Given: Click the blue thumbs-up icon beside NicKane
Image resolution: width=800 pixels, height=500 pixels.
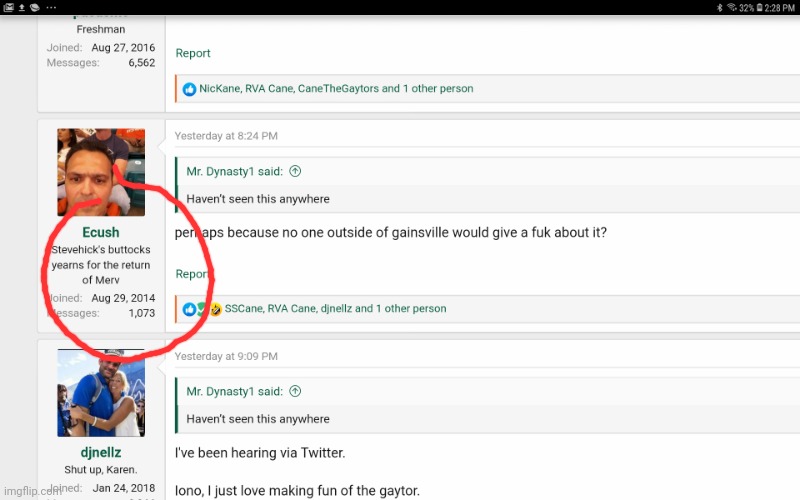Looking at the screenshot, I should tap(190, 89).
